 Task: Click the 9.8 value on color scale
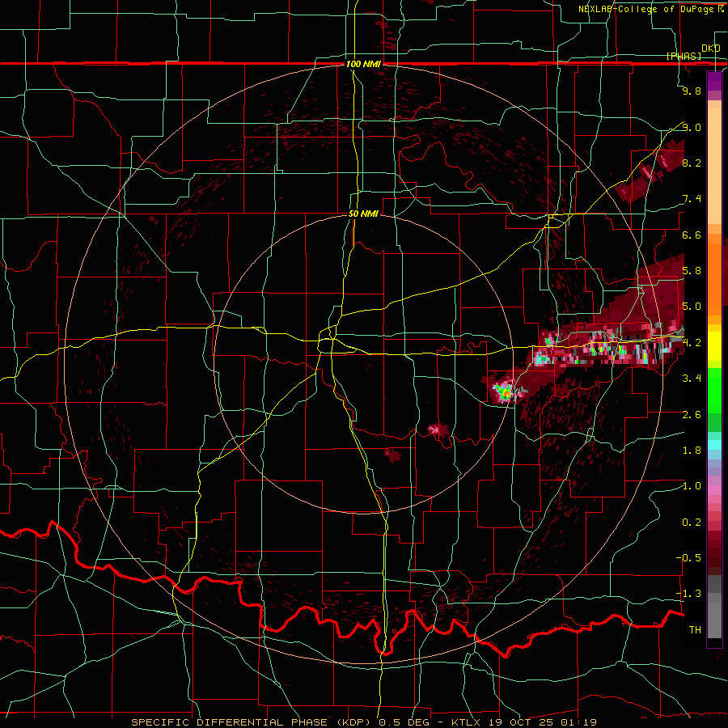[x=692, y=91]
